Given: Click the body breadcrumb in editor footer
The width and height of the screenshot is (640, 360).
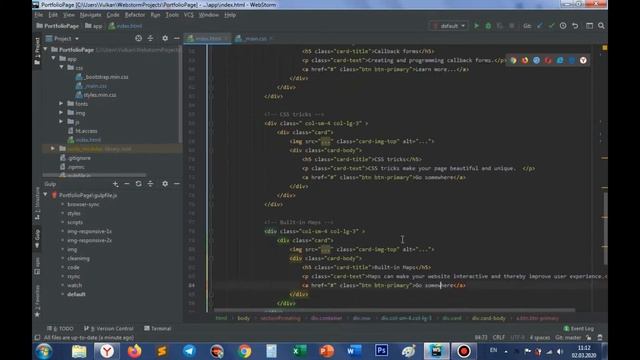Looking at the screenshot, I should point(244,318).
